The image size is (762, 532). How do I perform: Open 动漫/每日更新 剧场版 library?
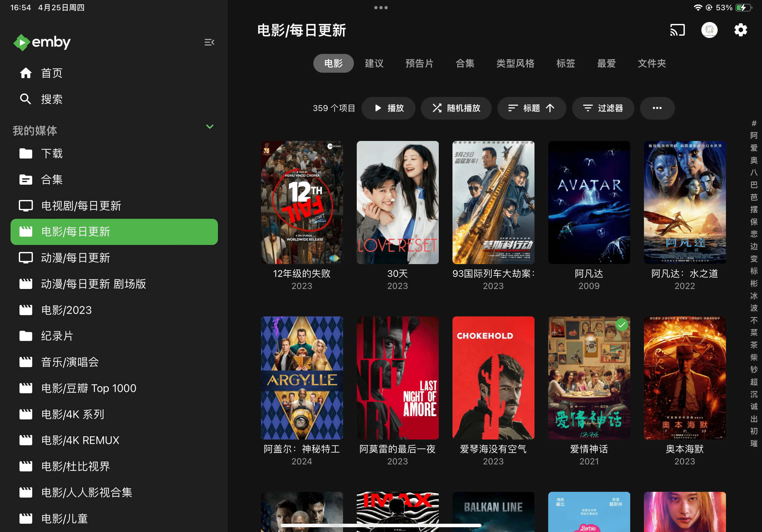coord(114,284)
